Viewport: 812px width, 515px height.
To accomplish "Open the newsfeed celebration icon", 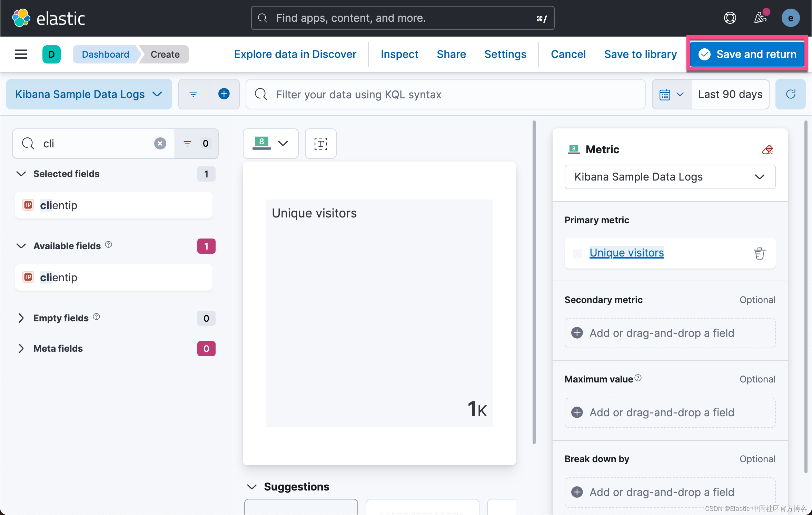I will click(x=760, y=18).
